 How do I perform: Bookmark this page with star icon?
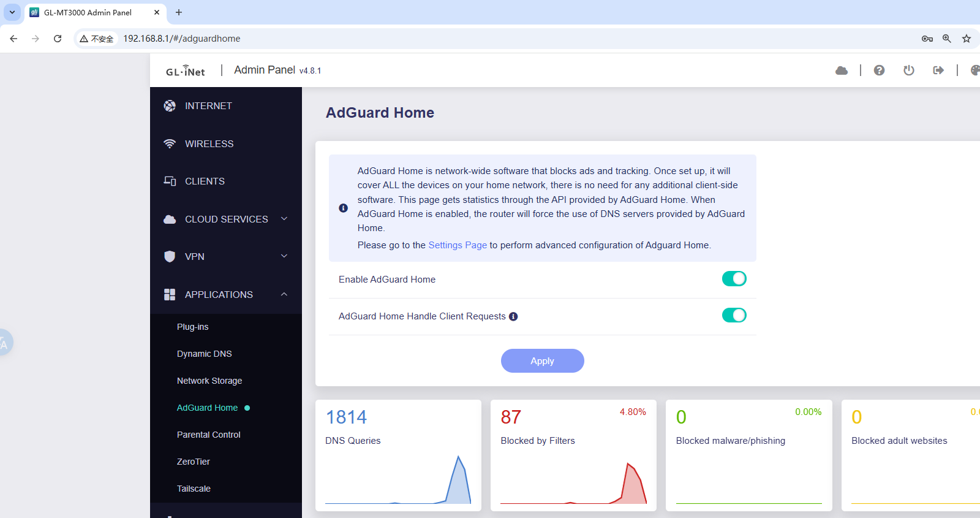click(967, 39)
